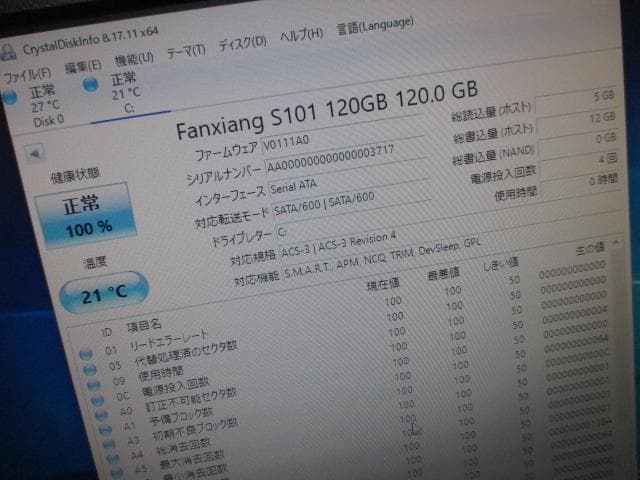Image resolution: width=640 pixels, height=480 pixels.
Task: Click the 最悪値 column header
Action: (x=443, y=274)
